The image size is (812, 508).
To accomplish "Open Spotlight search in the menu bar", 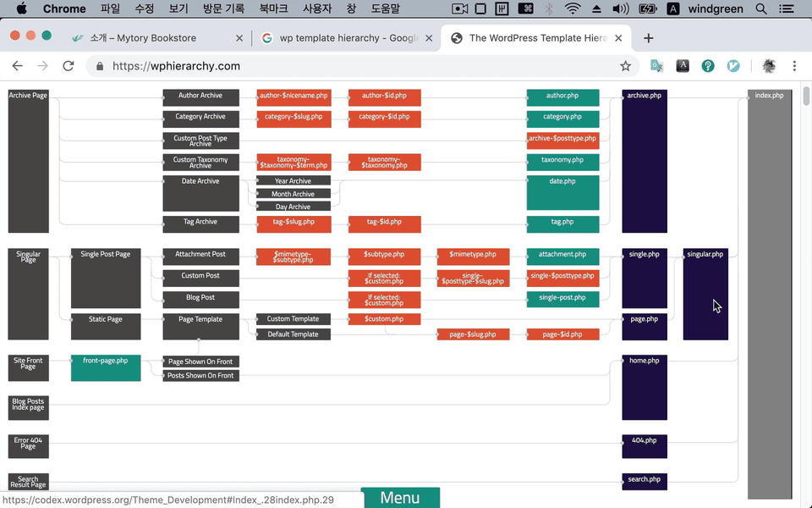I will tap(761, 8).
